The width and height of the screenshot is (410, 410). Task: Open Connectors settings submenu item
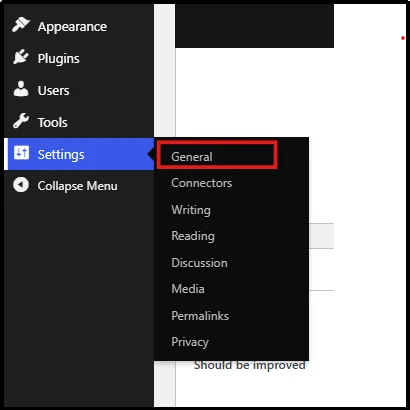[x=202, y=183]
